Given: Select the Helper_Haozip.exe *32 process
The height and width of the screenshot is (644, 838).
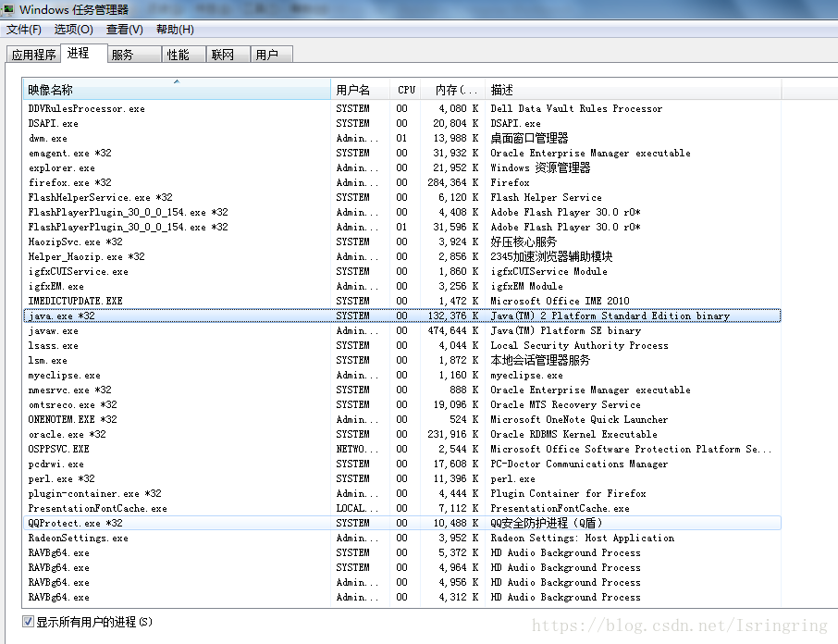Looking at the screenshot, I should click(x=402, y=256).
